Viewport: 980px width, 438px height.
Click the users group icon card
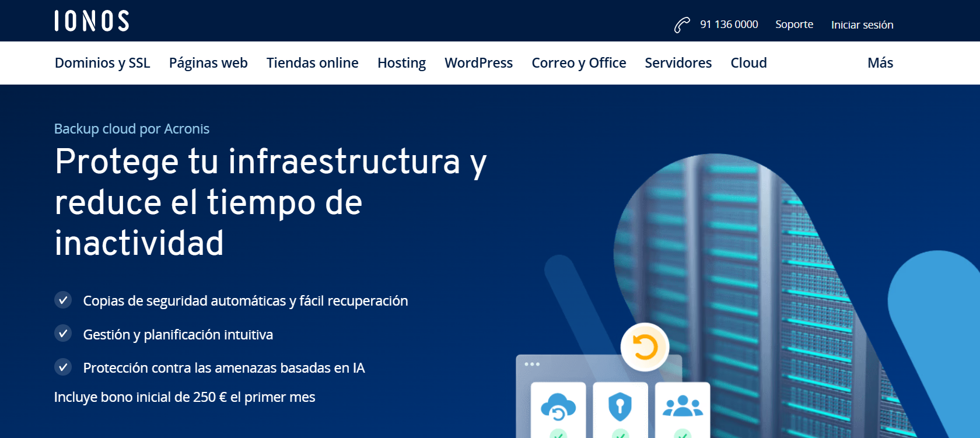(682, 410)
